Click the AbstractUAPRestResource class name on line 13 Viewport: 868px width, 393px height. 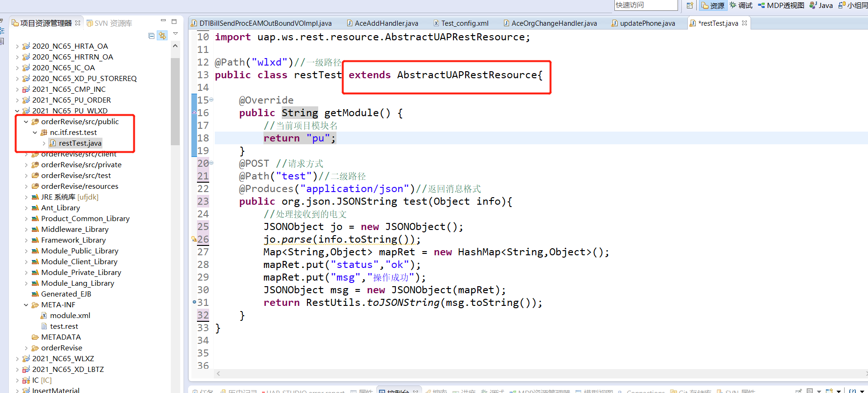click(x=467, y=75)
